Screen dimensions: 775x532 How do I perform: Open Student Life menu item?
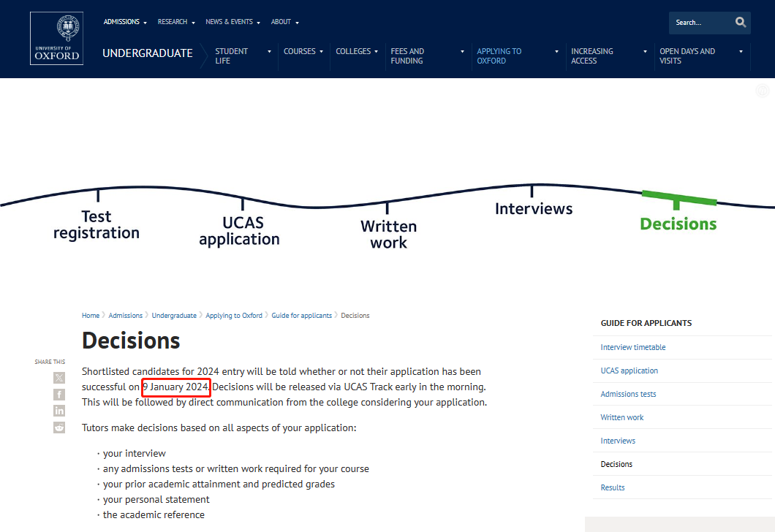point(231,56)
